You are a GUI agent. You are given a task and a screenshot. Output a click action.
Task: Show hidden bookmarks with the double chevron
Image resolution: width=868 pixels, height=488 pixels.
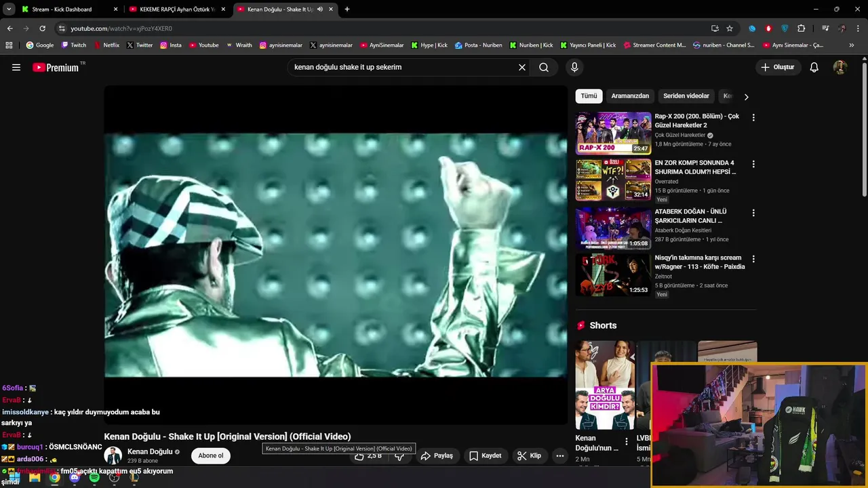(x=852, y=45)
